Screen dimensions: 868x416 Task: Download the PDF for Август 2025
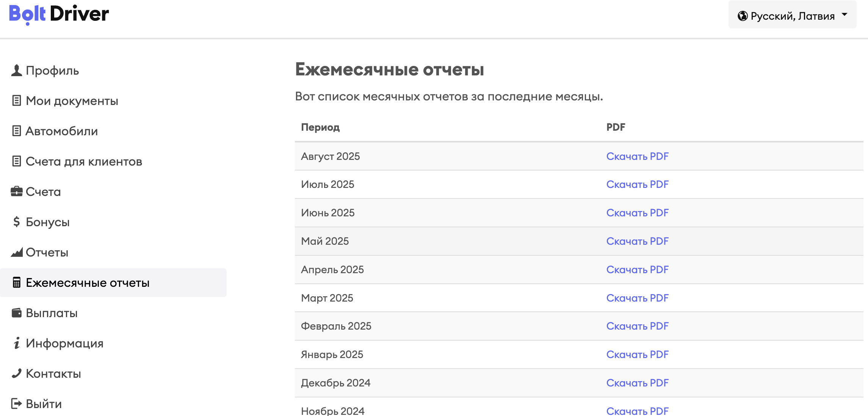coord(638,156)
